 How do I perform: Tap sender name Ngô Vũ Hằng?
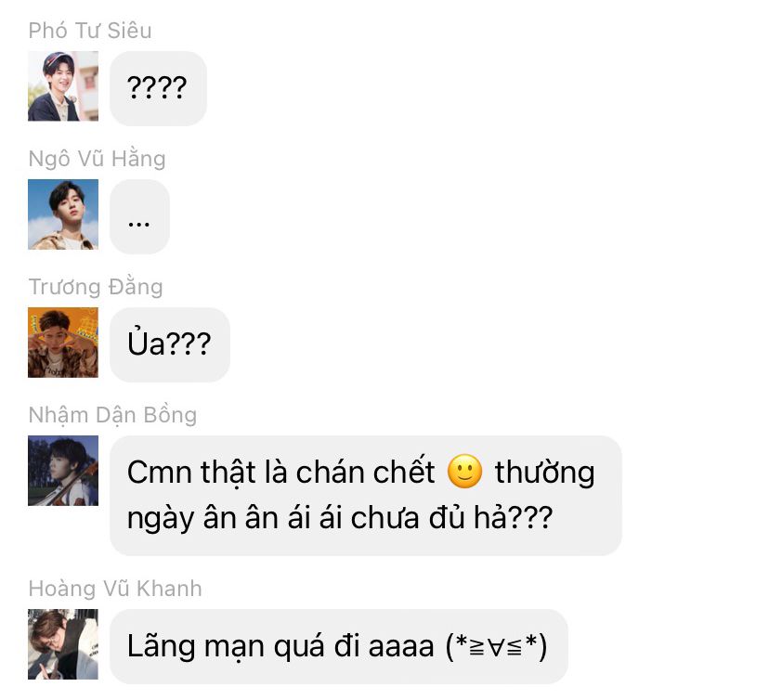(x=98, y=159)
